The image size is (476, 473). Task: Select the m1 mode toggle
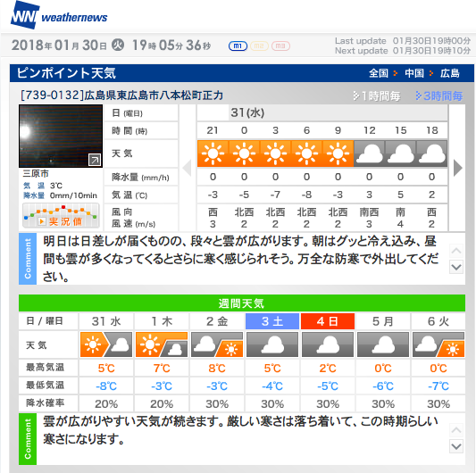[238, 46]
